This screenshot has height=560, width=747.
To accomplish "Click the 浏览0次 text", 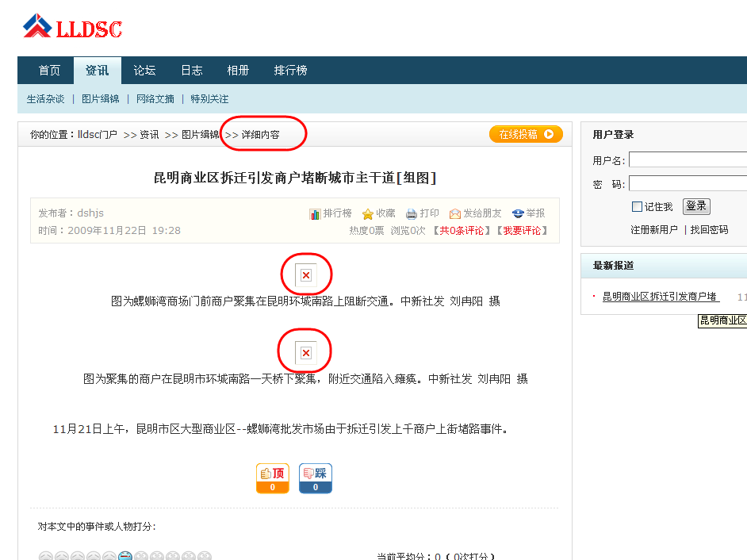I will 408,231.
